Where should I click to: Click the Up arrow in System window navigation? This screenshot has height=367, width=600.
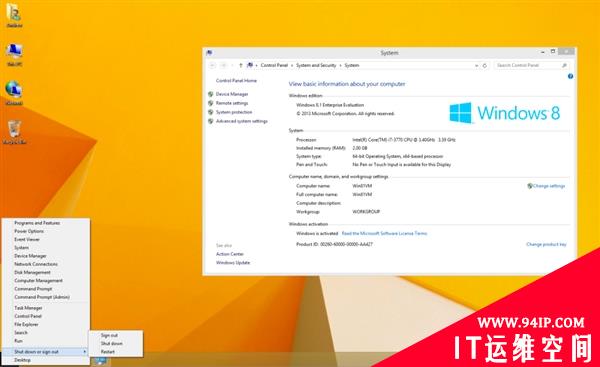click(241, 65)
